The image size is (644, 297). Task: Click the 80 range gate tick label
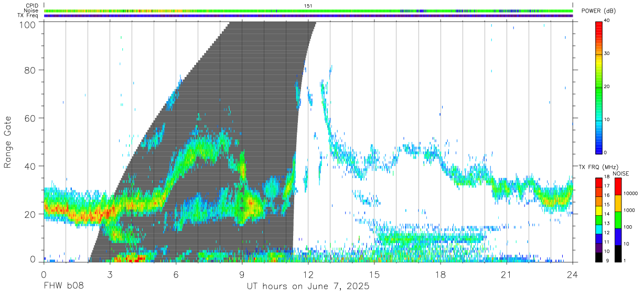coord(31,70)
